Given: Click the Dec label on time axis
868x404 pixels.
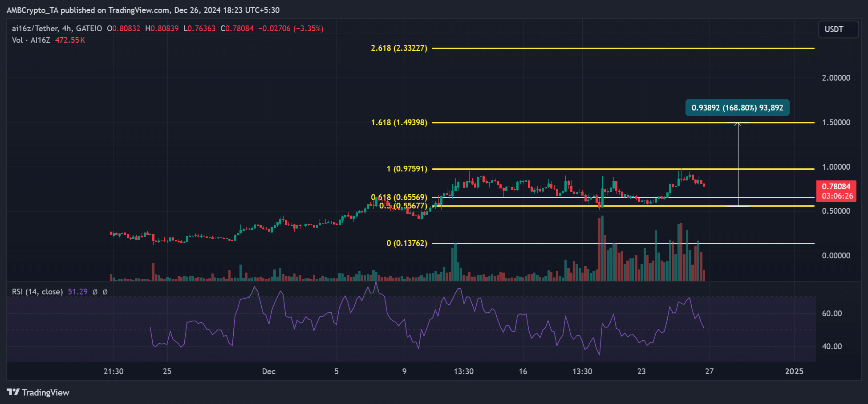Looking at the screenshot, I should coord(269,371).
